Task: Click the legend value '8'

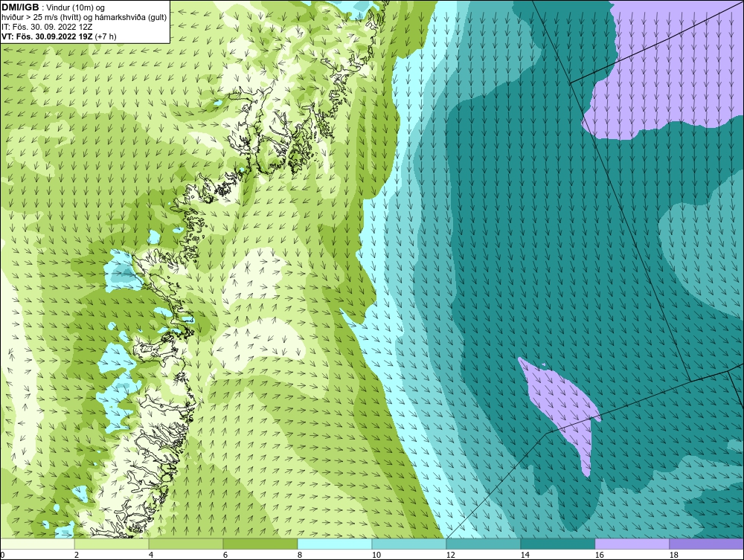Action: pos(299,555)
